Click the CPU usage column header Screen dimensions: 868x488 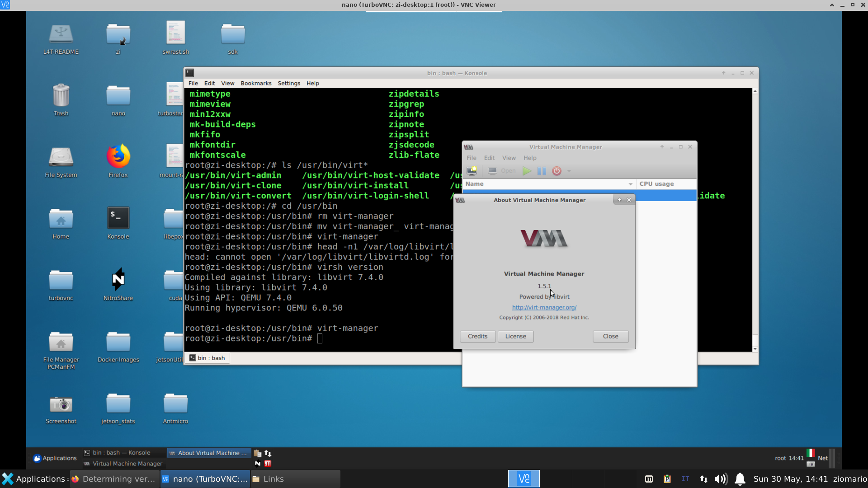click(666, 184)
